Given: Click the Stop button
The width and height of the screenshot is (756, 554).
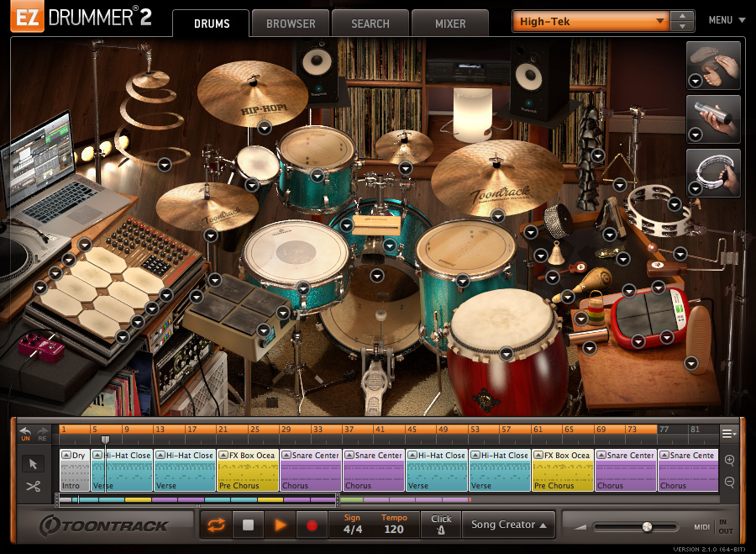Looking at the screenshot, I should [248, 525].
